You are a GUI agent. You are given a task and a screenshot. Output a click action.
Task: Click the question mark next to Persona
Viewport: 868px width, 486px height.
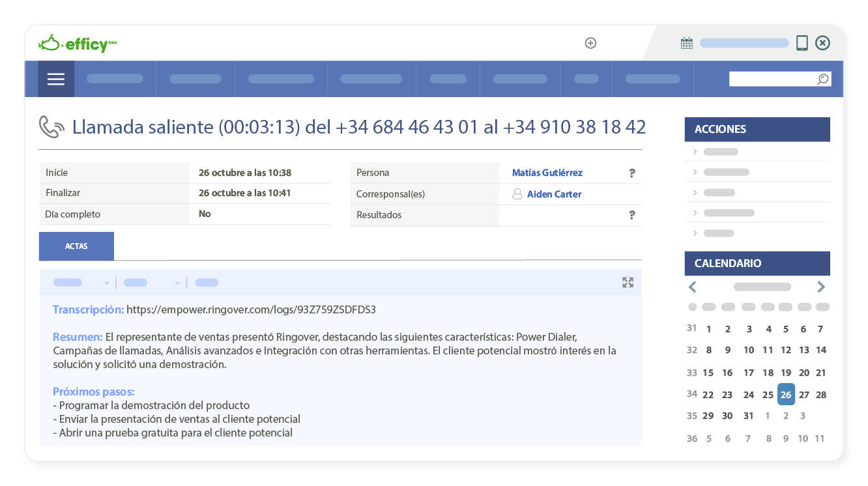click(631, 173)
